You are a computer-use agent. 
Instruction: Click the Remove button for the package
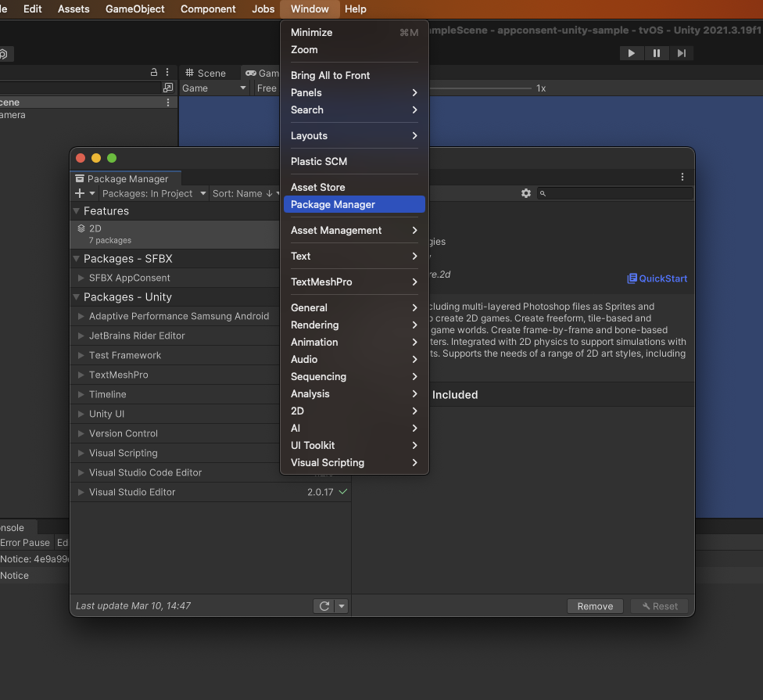tap(595, 606)
